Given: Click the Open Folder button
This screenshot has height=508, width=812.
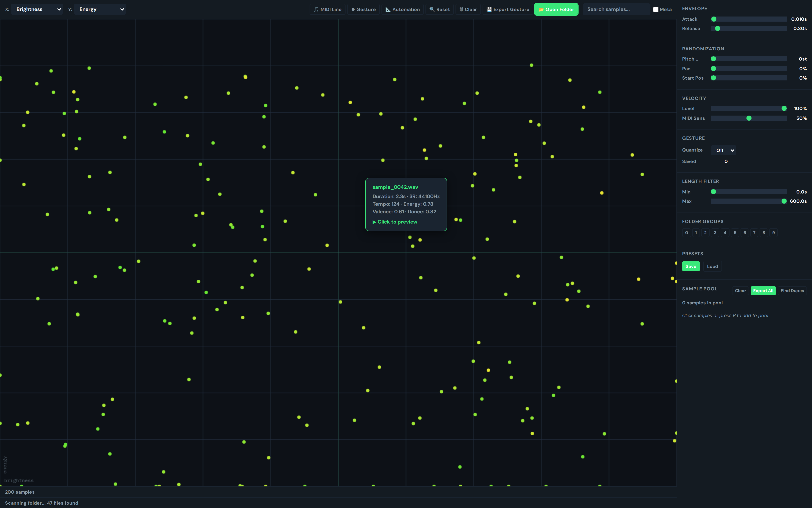Looking at the screenshot, I should 556,9.
